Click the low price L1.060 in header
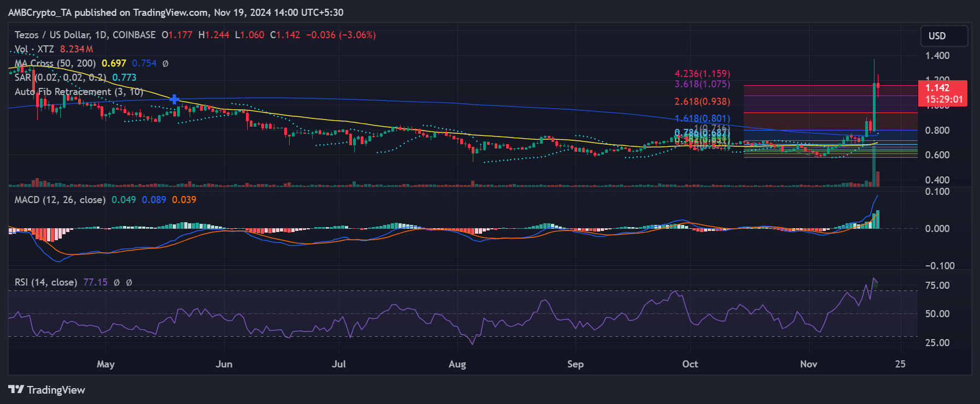The width and height of the screenshot is (980, 404). point(250,35)
